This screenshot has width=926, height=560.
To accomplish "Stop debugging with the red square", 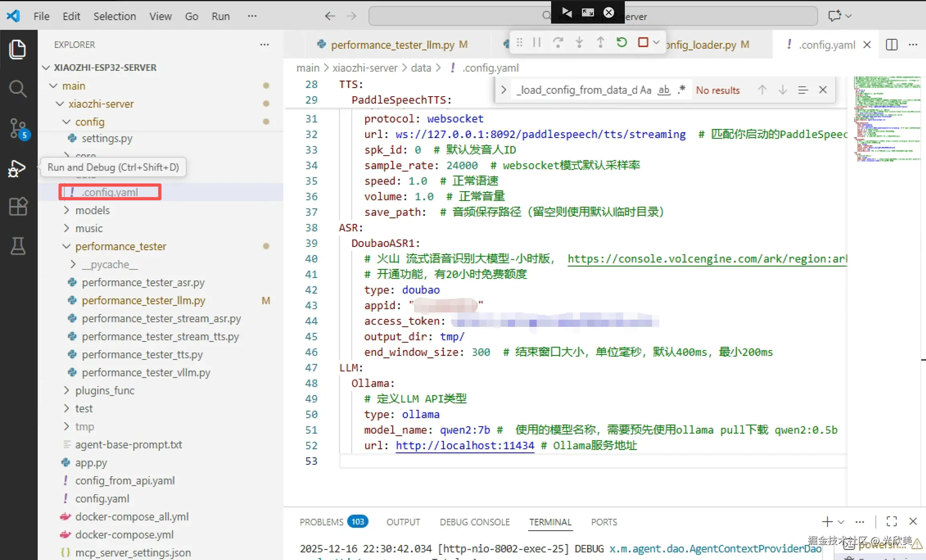I will point(643,42).
